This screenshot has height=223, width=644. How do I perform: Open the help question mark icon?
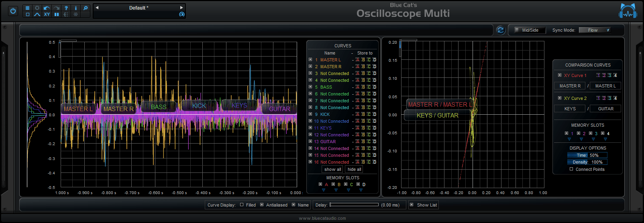point(66,8)
